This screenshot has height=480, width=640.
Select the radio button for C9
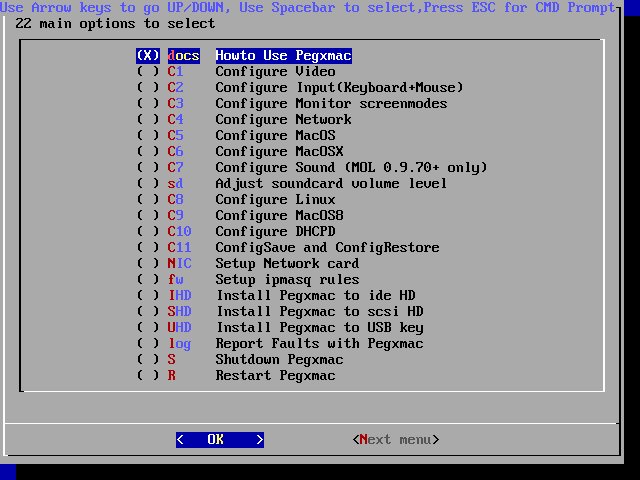(148, 215)
